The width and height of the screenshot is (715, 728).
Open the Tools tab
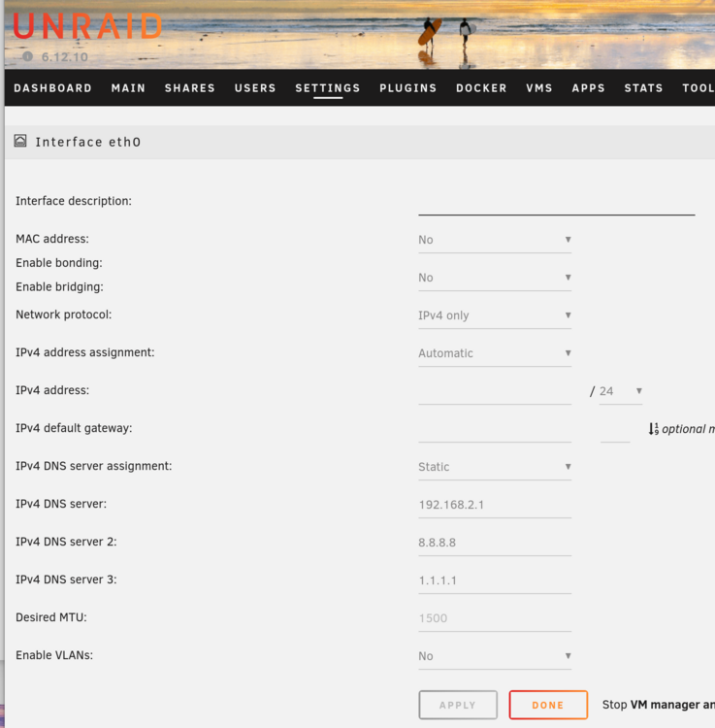(x=699, y=88)
